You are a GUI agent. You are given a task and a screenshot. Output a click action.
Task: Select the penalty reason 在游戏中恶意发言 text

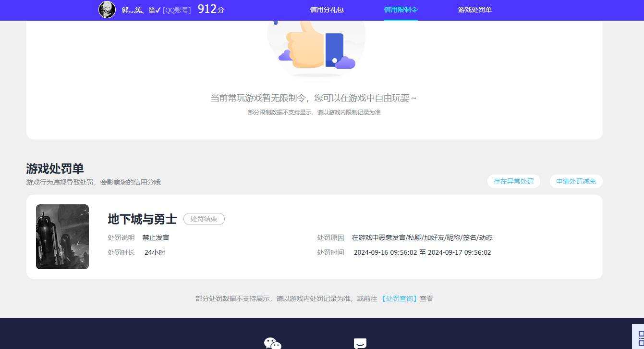pos(422,237)
